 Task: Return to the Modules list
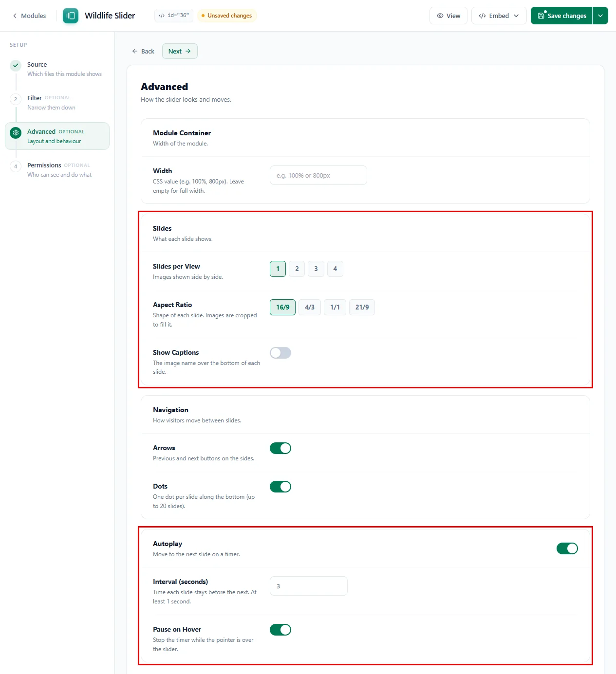[29, 16]
